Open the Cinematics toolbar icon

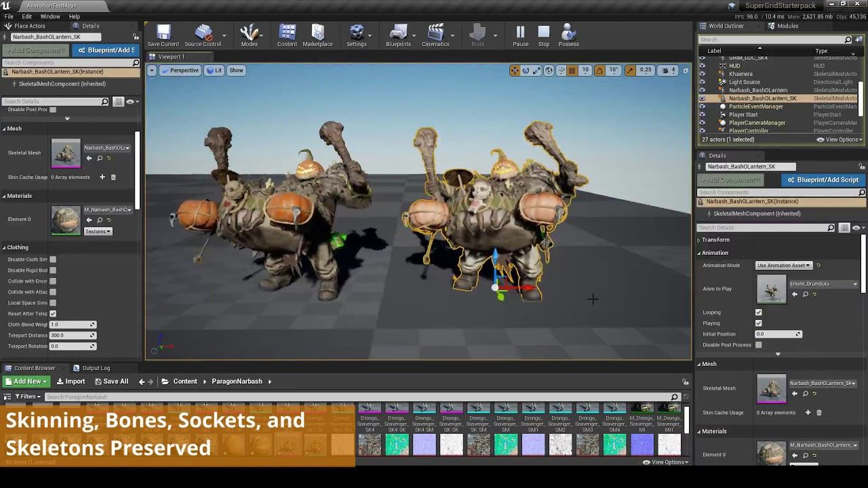click(x=435, y=35)
